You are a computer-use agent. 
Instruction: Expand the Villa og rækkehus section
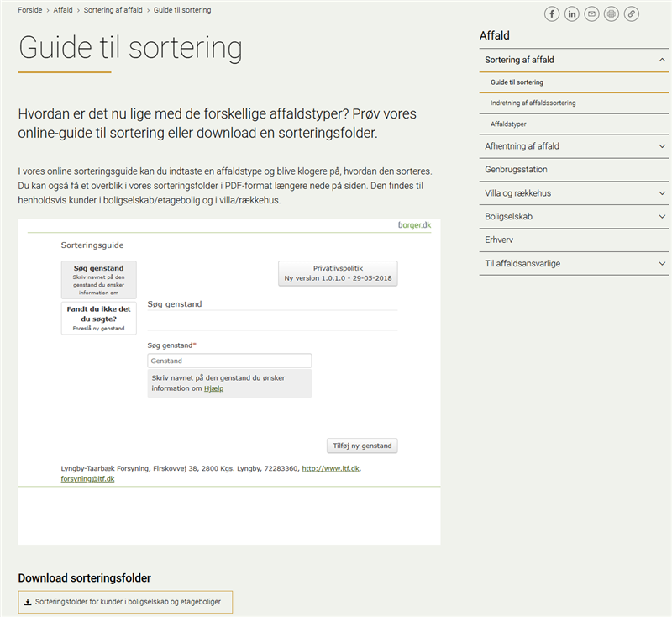point(662,193)
